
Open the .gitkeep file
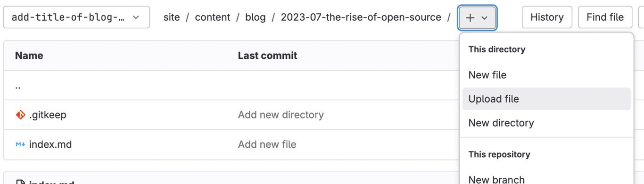tap(48, 115)
